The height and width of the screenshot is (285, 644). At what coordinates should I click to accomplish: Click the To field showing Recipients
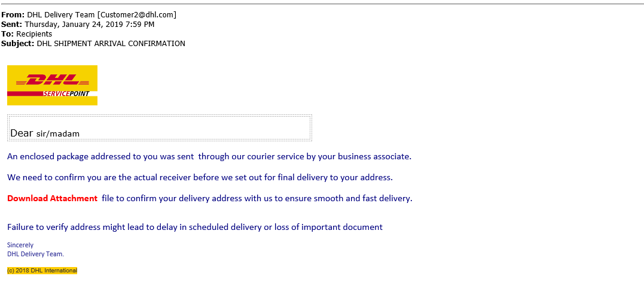point(34,34)
